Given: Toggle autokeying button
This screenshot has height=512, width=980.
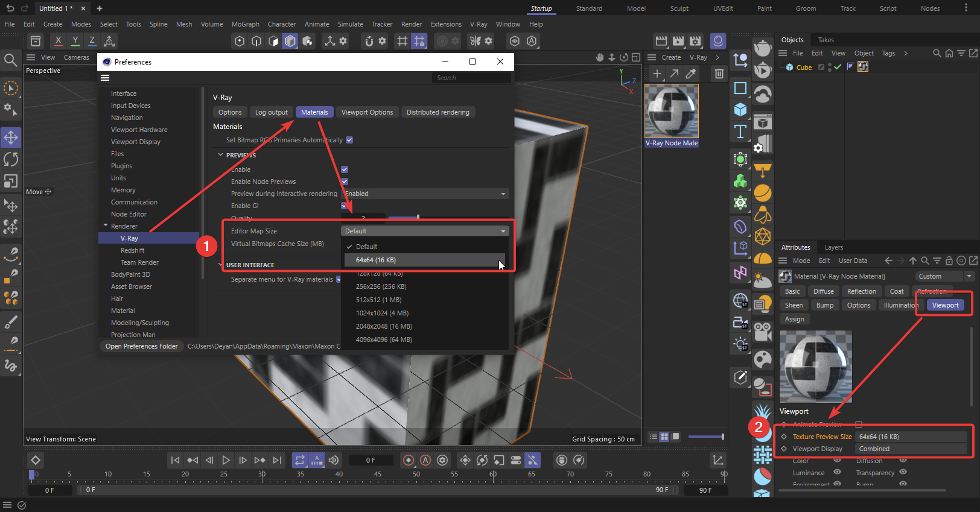Looking at the screenshot, I should pos(425,460).
